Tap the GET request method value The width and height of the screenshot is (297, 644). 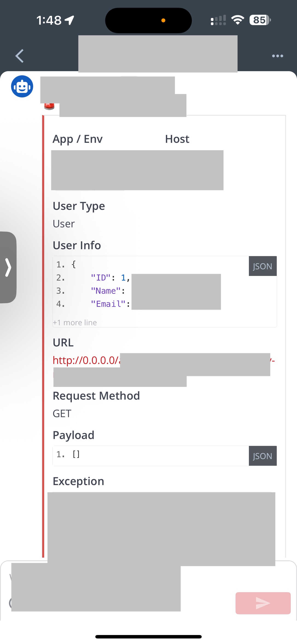click(x=62, y=414)
